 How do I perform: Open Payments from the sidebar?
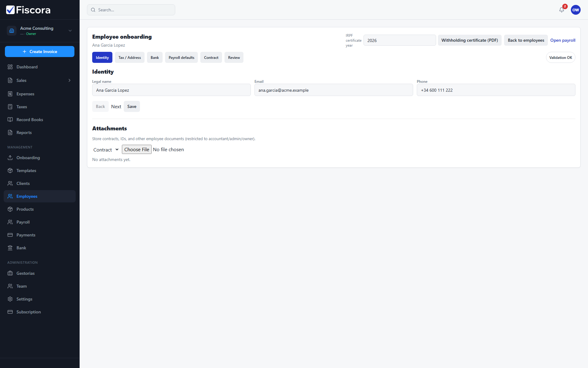click(x=40, y=235)
